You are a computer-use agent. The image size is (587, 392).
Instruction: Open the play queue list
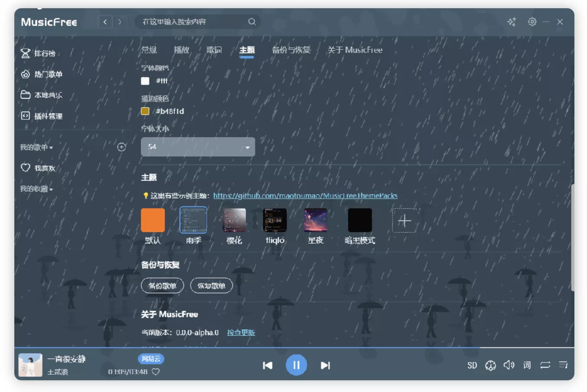(564, 365)
